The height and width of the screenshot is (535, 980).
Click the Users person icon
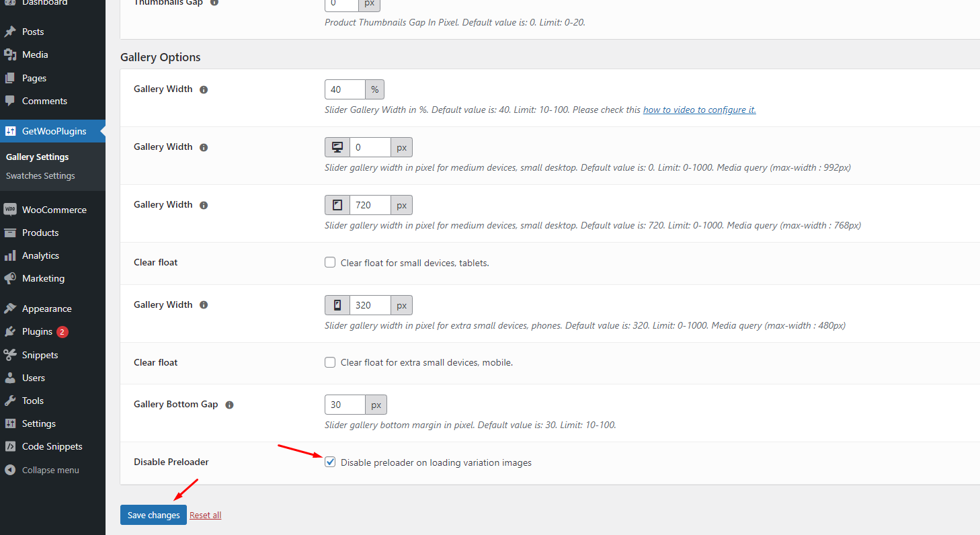[10, 378]
